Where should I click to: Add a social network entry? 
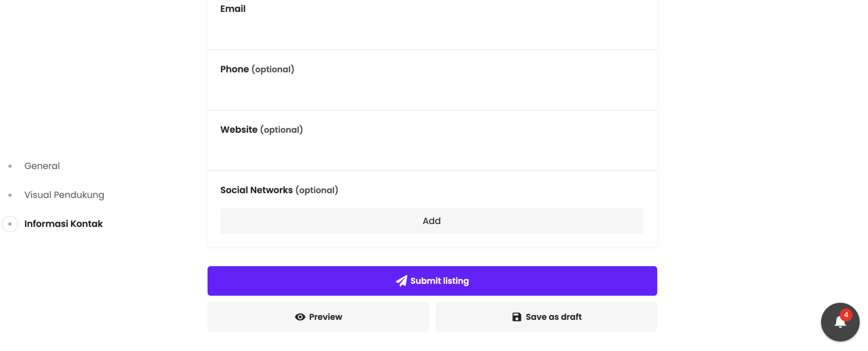pyautogui.click(x=431, y=221)
